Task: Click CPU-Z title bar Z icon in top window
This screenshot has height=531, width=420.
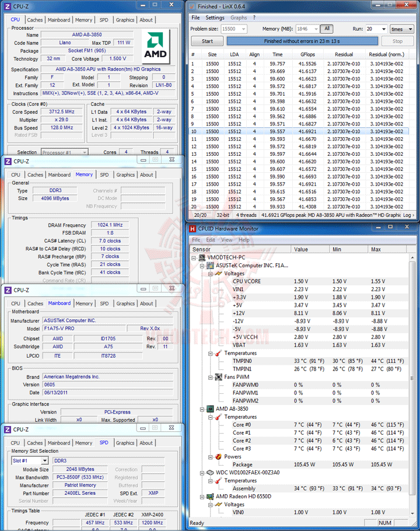Action: [x=8, y=6]
